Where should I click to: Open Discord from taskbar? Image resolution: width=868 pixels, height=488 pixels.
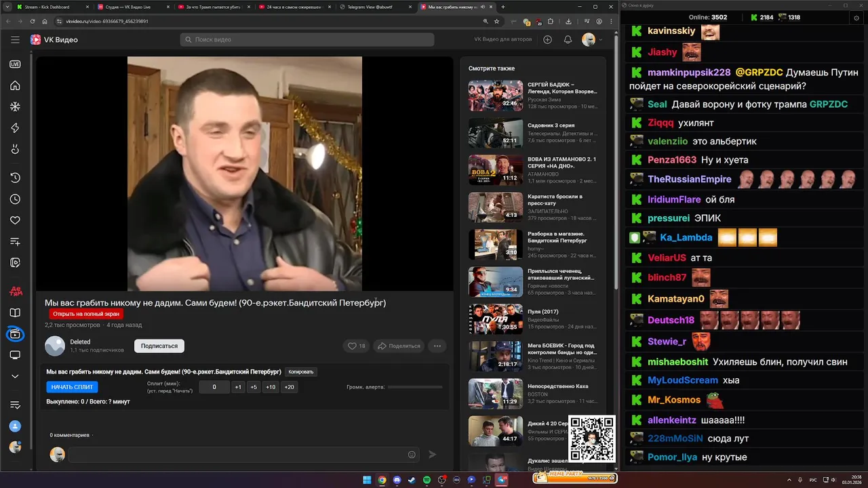[x=397, y=480]
